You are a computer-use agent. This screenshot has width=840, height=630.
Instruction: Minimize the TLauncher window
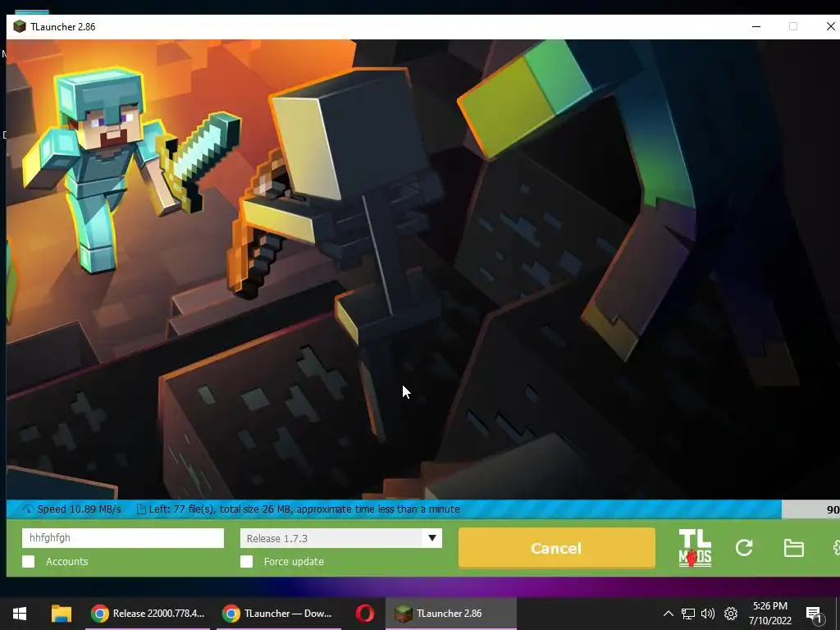(756, 26)
